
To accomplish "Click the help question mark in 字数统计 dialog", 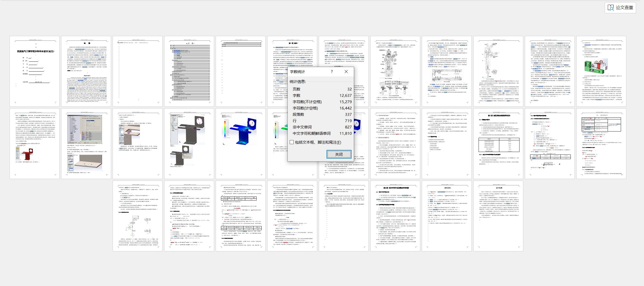I will (332, 72).
